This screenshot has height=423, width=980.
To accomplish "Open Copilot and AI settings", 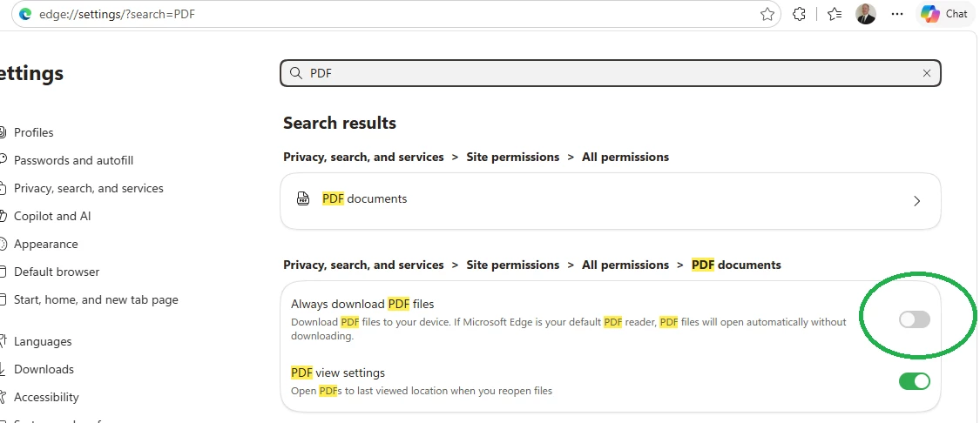I will click(52, 216).
